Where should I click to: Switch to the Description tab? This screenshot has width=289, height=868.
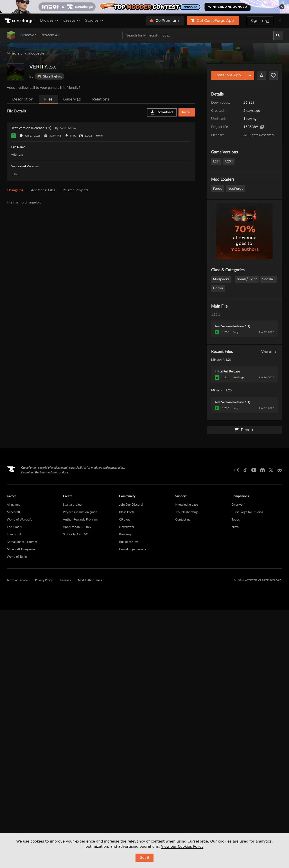pyautogui.click(x=23, y=99)
